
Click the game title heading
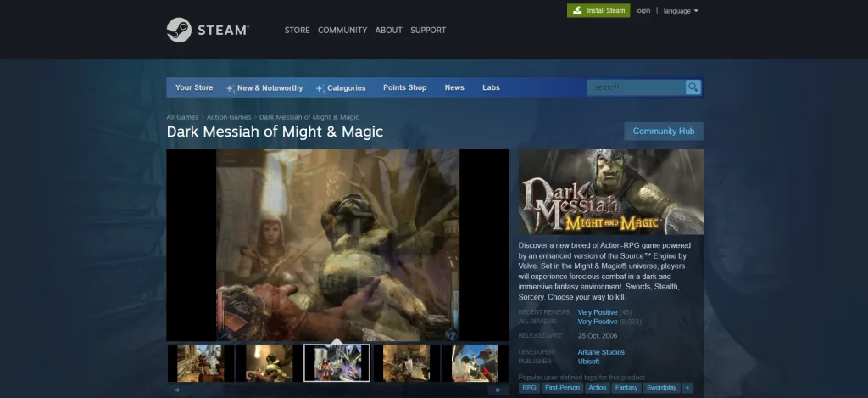tap(275, 132)
